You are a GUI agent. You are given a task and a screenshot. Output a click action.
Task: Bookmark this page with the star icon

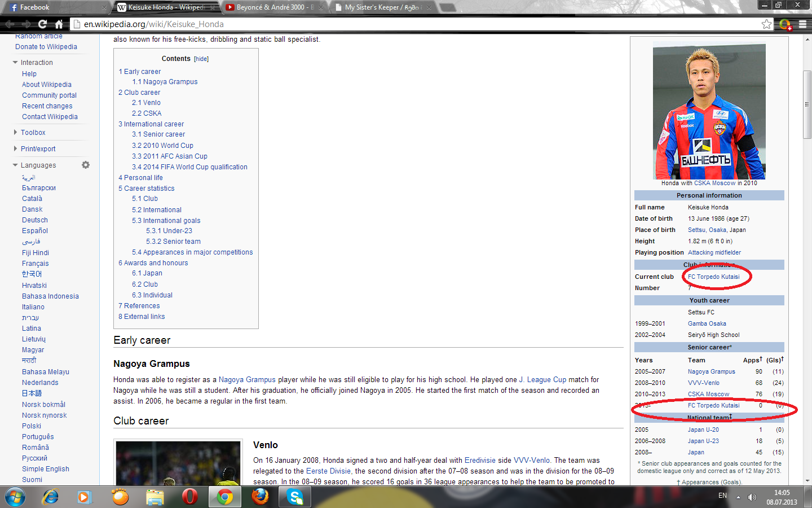(x=766, y=24)
